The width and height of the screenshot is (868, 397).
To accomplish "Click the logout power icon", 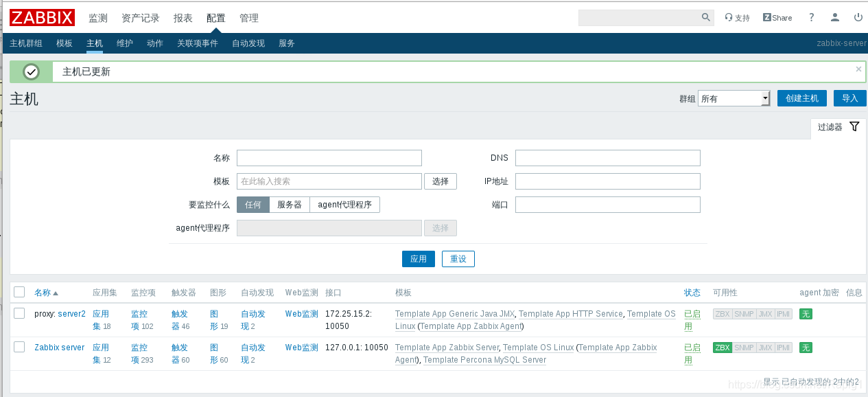I will [858, 18].
